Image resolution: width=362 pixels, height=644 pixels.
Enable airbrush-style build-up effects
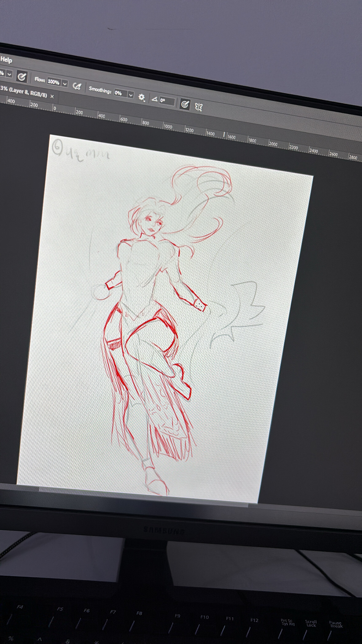(x=77, y=86)
